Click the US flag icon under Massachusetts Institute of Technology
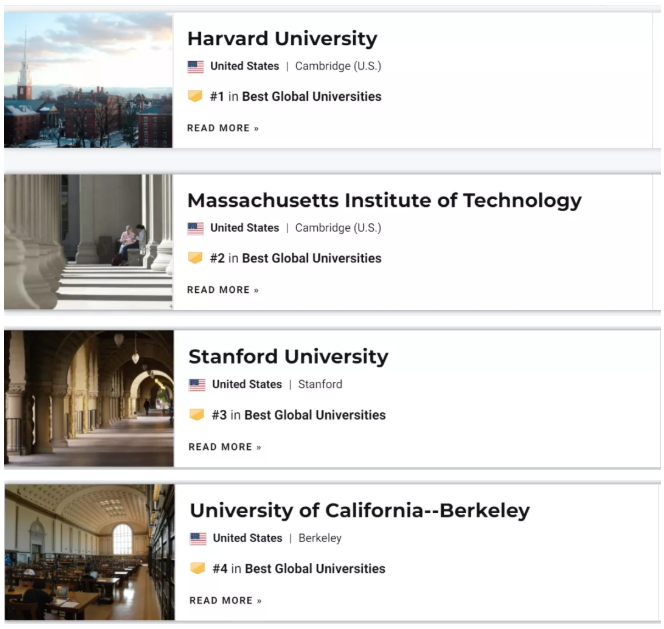Image resolution: width=664 pixels, height=629 pixels. click(x=196, y=229)
